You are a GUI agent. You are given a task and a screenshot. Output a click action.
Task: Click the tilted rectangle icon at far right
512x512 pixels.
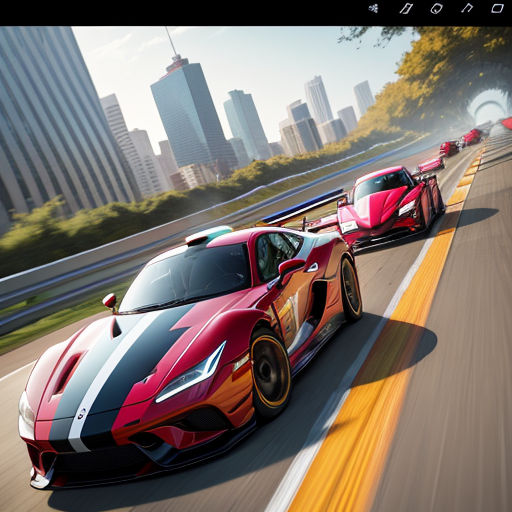coord(497,8)
